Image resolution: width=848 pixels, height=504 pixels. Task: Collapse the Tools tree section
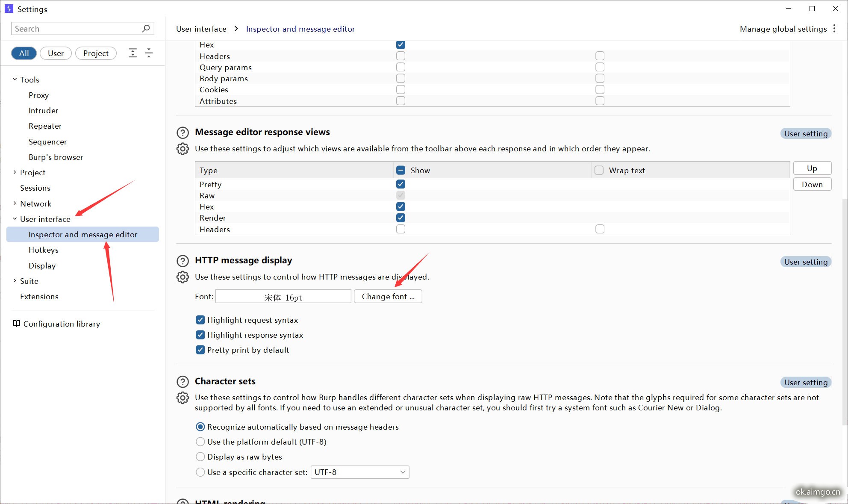[15, 80]
